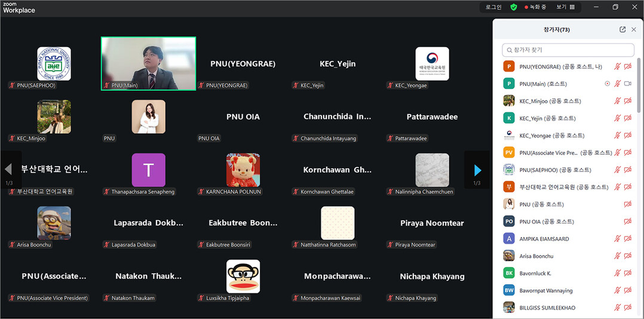
Task: Select BILLGISS SUMLEEKHAO in the participants list
Action: pyautogui.click(x=547, y=308)
